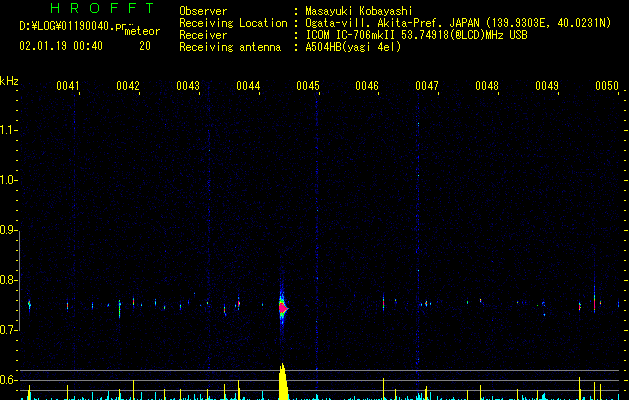The height and width of the screenshot is (400, 629).
Task: Click the 1.1 kHz frequency label
Action: tap(8, 130)
